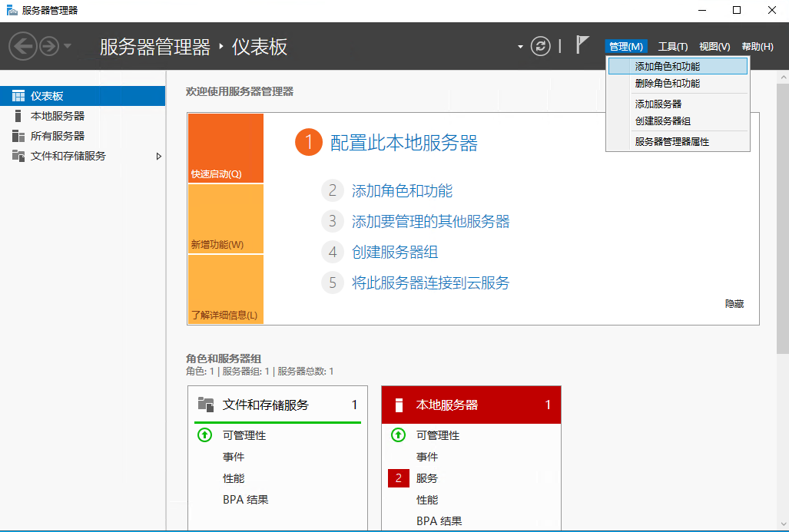
Task: Open 所有服务器 in the sidebar
Action: click(x=58, y=136)
